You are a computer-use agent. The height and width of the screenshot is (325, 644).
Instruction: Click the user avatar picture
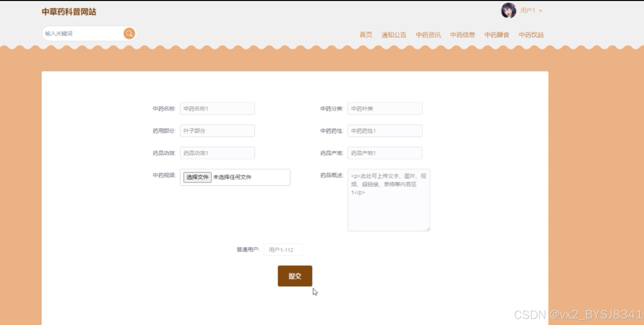tap(508, 11)
